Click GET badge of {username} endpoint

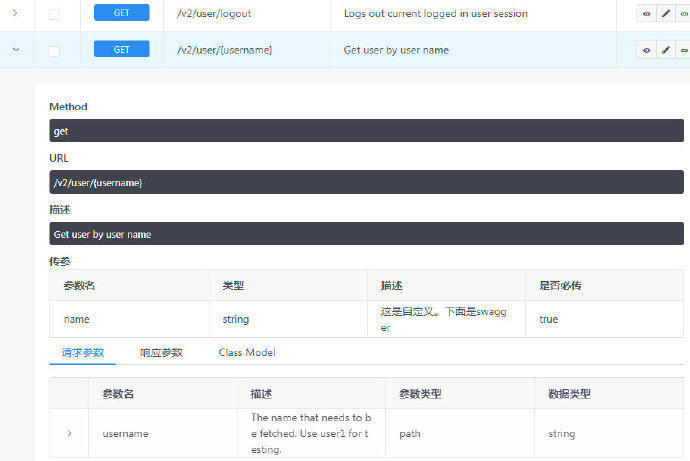coord(121,49)
